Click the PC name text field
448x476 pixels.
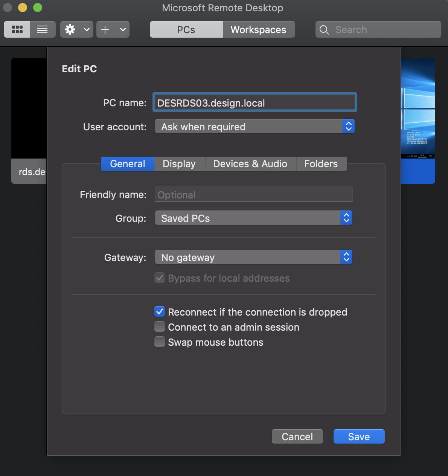pyautogui.click(x=255, y=102)
